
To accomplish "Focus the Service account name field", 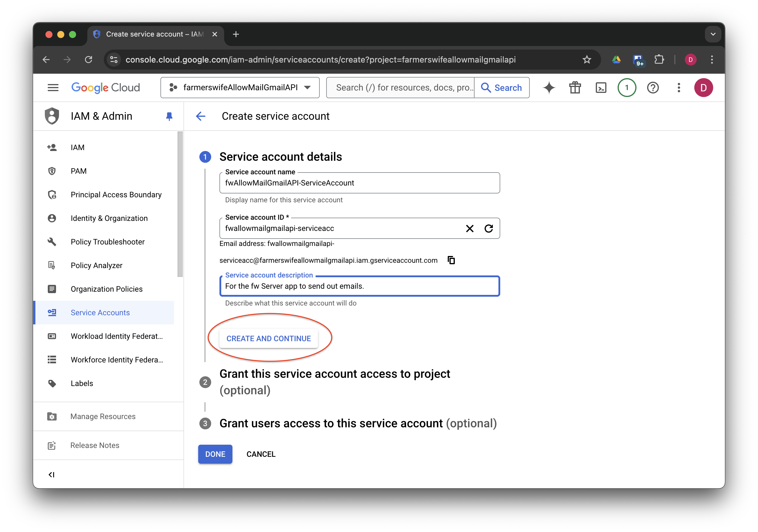I will [359, 183].
